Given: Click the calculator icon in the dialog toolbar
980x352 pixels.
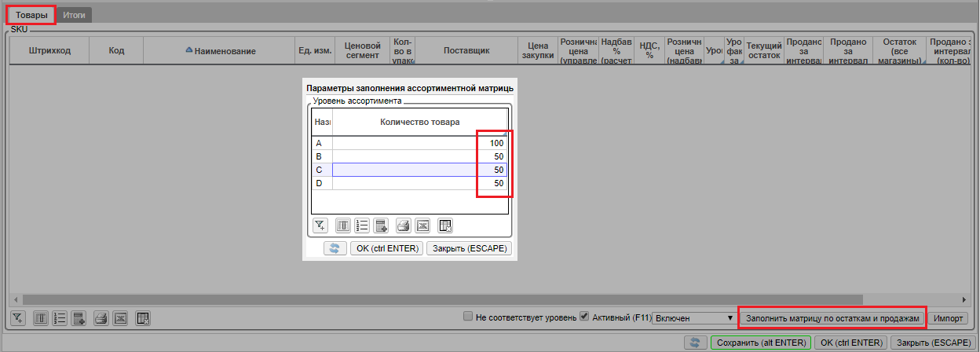Looking at the screenshot, I should 382,226.
